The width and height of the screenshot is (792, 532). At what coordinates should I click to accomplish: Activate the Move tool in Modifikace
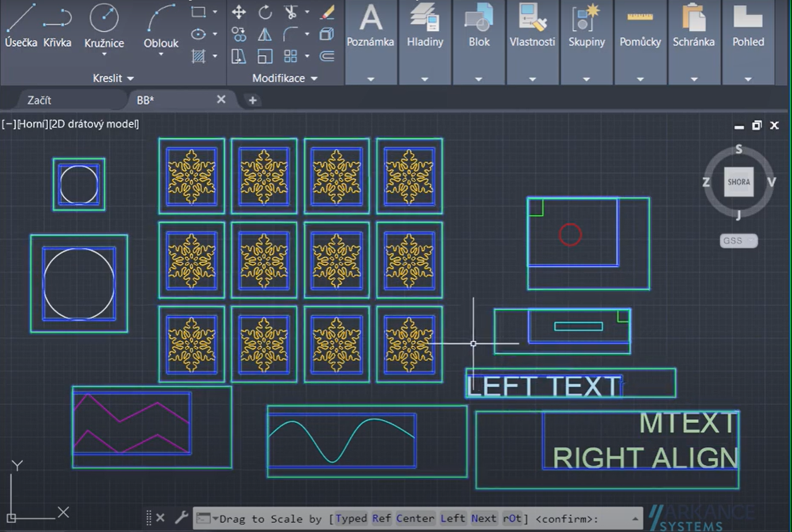[239, 12]
